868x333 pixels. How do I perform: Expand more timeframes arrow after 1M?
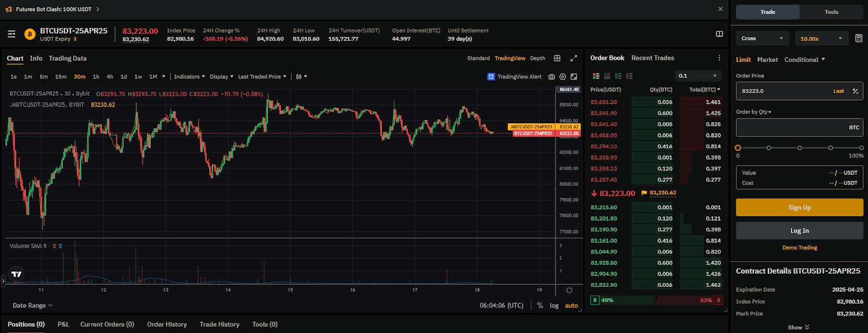coord(164,77)
